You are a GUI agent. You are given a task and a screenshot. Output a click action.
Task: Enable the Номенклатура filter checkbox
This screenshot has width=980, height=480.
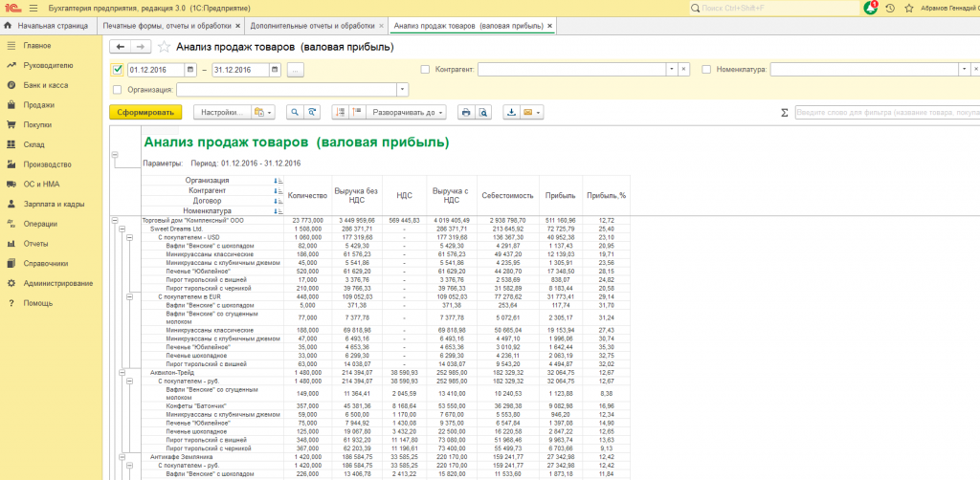pyautogui.click(x=707, y=69)
